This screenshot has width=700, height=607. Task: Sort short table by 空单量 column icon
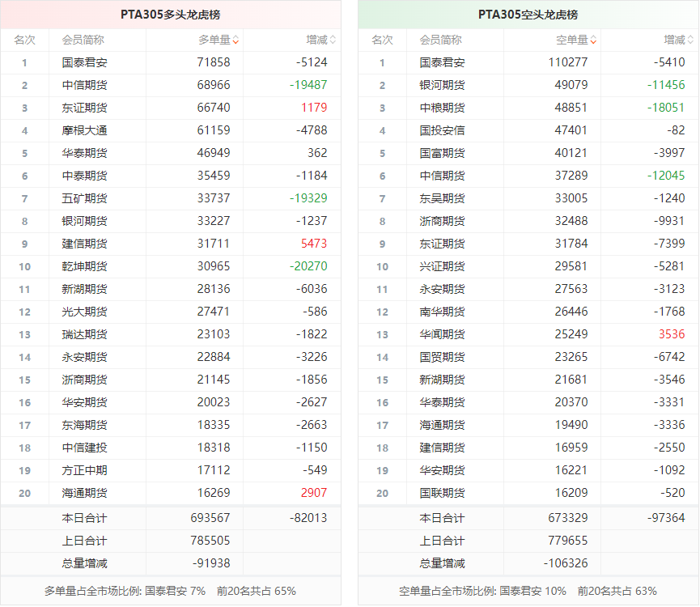(x=593, y=40)
